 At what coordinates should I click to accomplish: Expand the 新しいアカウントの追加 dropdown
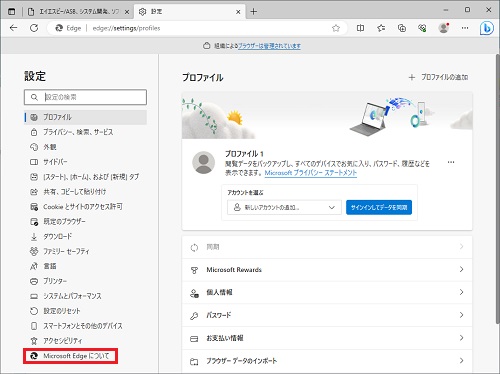(x=284, y=207)
